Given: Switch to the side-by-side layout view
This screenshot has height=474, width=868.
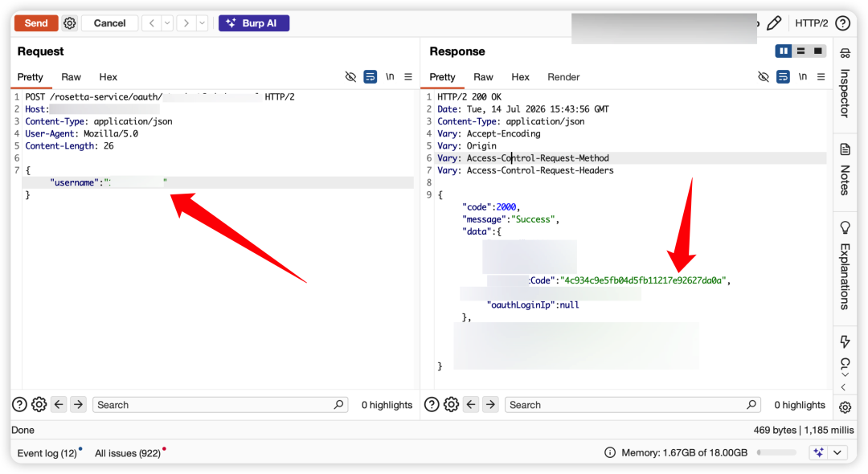Looking at the screenshot, I should click(x=784, y=51).
